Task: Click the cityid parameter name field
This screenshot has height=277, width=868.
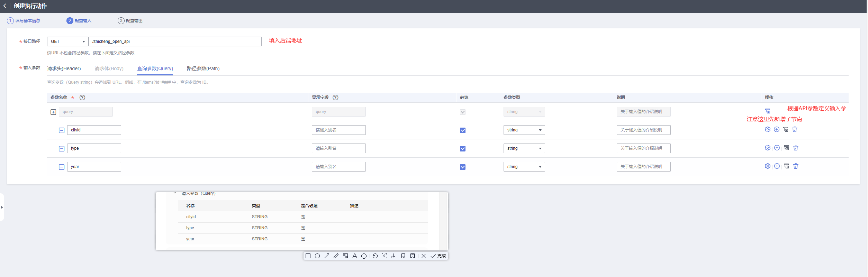Action: (94, 130)
